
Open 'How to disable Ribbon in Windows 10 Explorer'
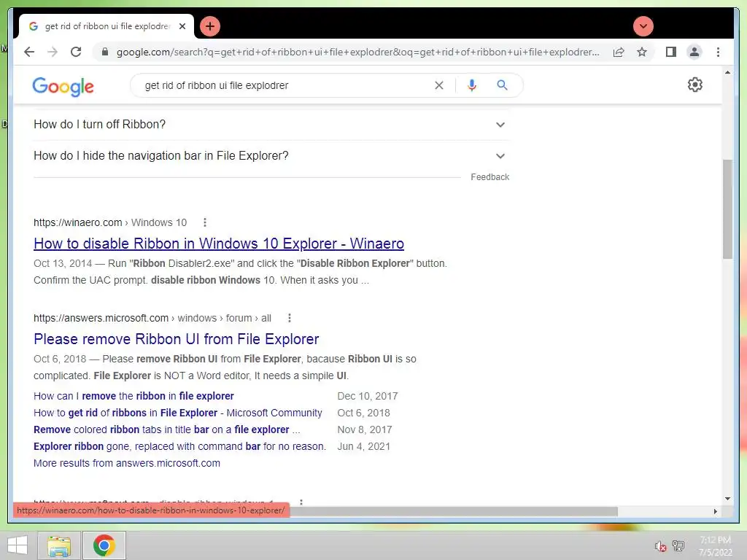pyautogui.click(x=219, y=244)
